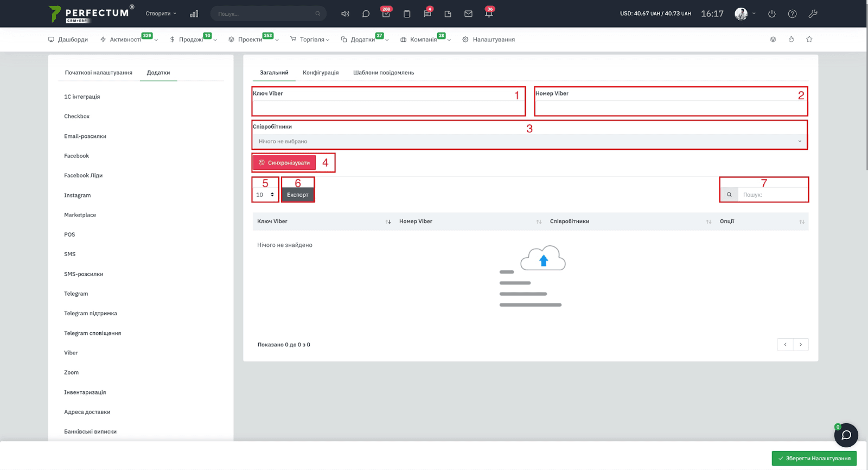Image resolution: width=868 pixels, height=470 pixels.
Task: Open messages icon with badge 4
Action: [x=427, y=14]
